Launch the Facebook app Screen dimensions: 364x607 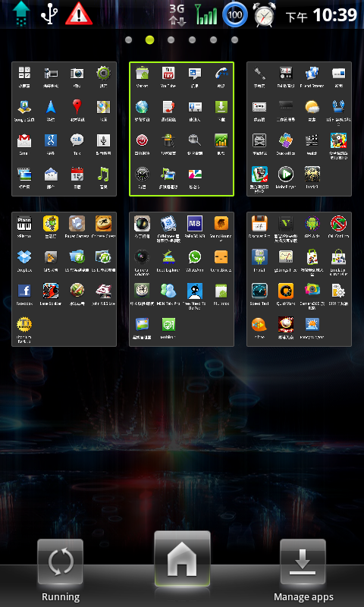(x=24, y=291)
